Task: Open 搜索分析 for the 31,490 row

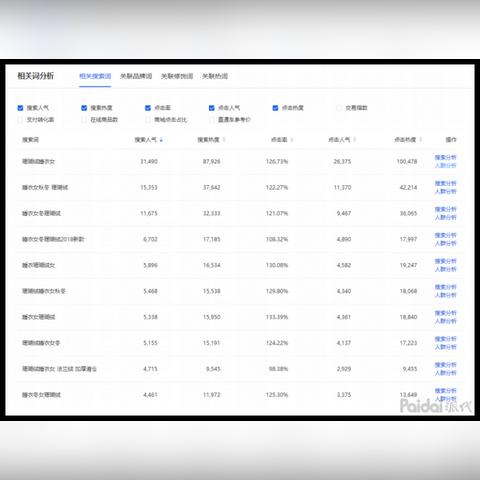Action: click(x=445, y=157)
